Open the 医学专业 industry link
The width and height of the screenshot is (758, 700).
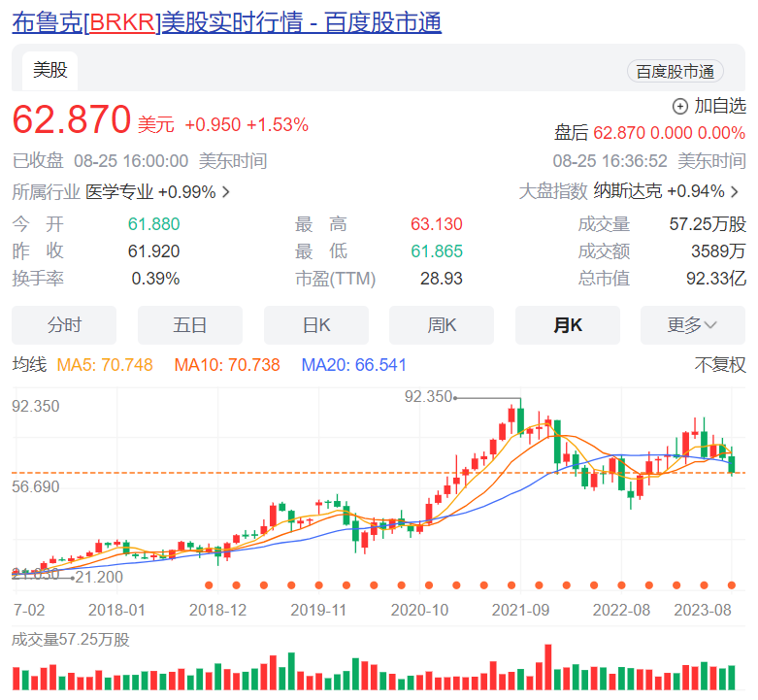pyautogui.click(x=119, y=192)
